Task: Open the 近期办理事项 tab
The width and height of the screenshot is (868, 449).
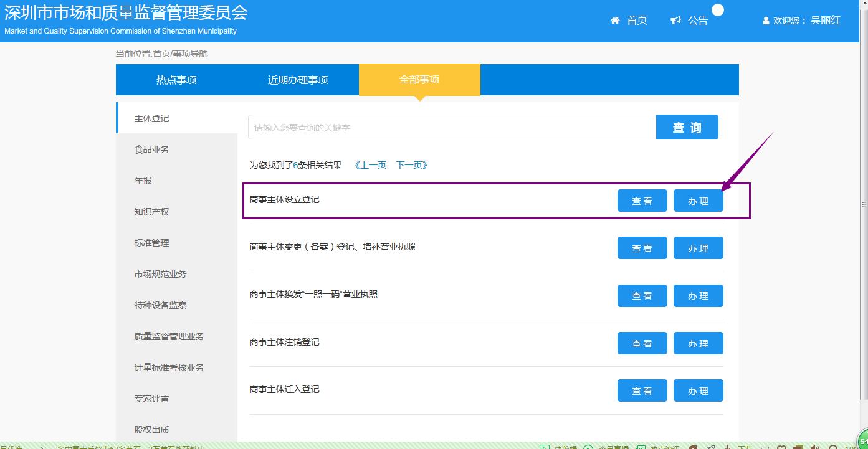Action: [298, 80]
